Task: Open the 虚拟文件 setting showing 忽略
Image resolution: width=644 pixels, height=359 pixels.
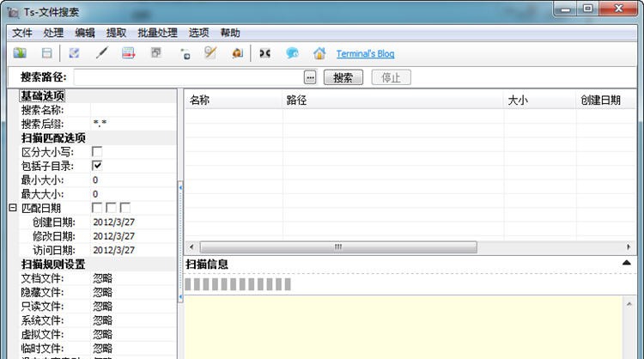Action: [x=133, y=334]
